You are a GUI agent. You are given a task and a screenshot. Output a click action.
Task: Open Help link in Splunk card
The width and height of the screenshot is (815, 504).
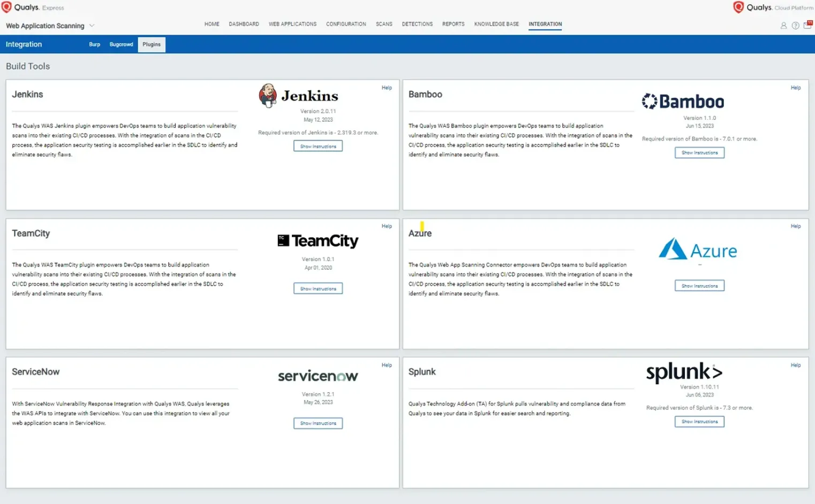click(x=796, y=365)
